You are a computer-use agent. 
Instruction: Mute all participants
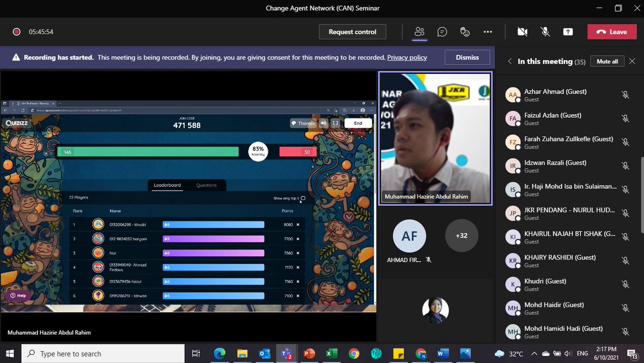pos(608,62)
